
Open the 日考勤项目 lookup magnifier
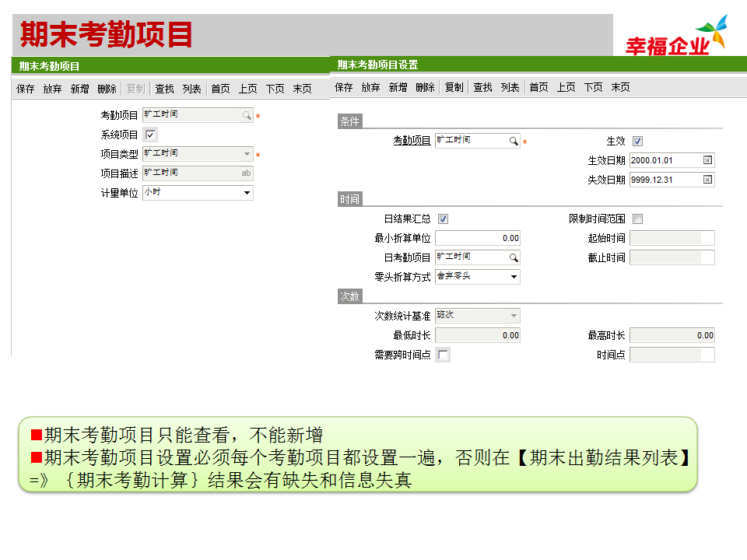point(514,257)
